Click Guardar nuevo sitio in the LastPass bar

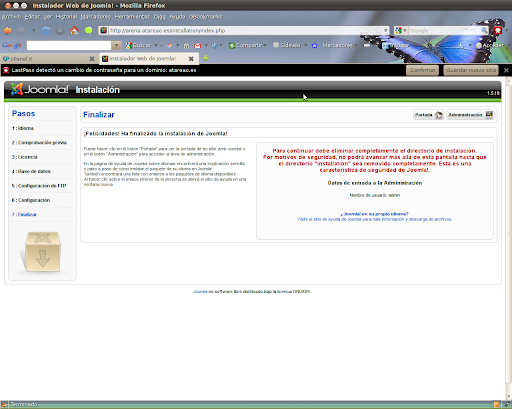(471, 70)
